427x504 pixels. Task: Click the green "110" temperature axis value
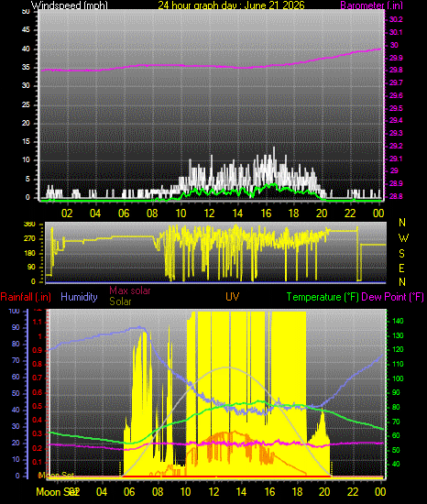click(398, 364)
